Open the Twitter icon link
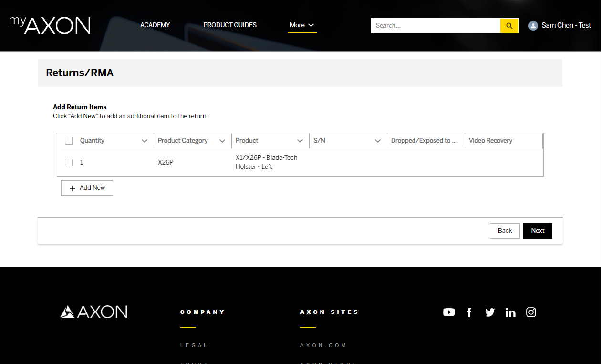Viewport: 601px width, 364px height. (x=490, y=312)
